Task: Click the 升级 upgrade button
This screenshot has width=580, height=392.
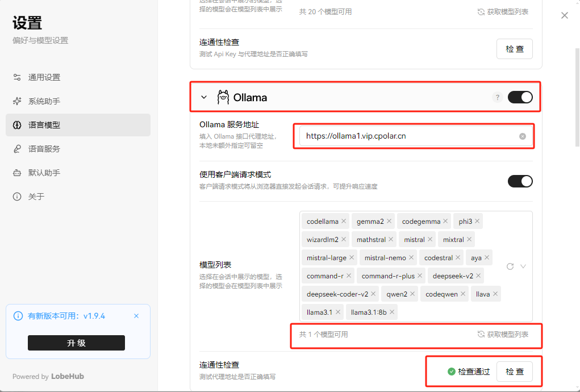Action: (x=76, y=343)
